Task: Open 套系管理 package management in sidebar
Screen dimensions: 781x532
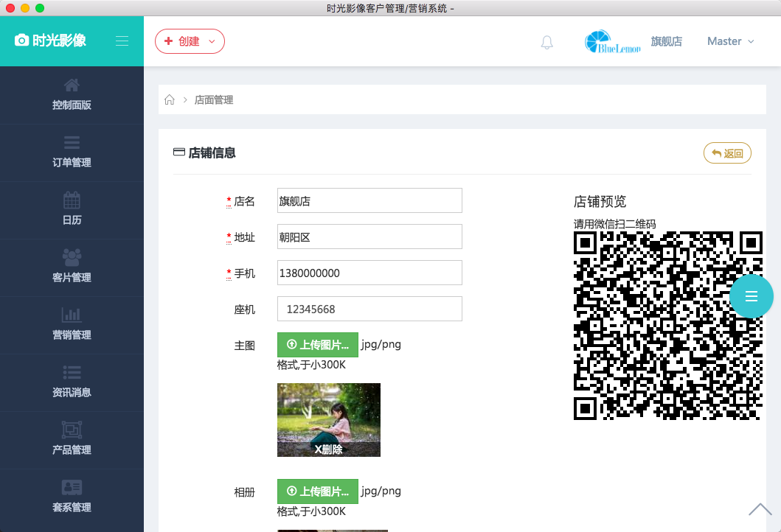Action: [x=72, y=497]
